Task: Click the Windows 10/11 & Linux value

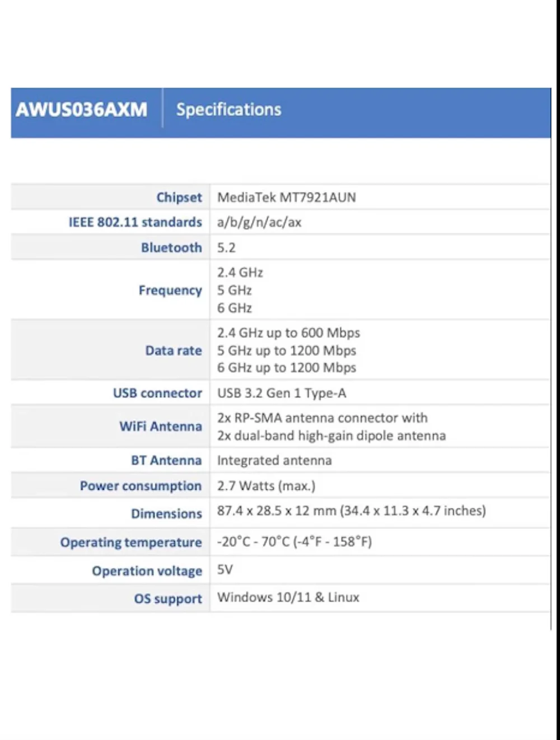Action: tap(288, 597)
